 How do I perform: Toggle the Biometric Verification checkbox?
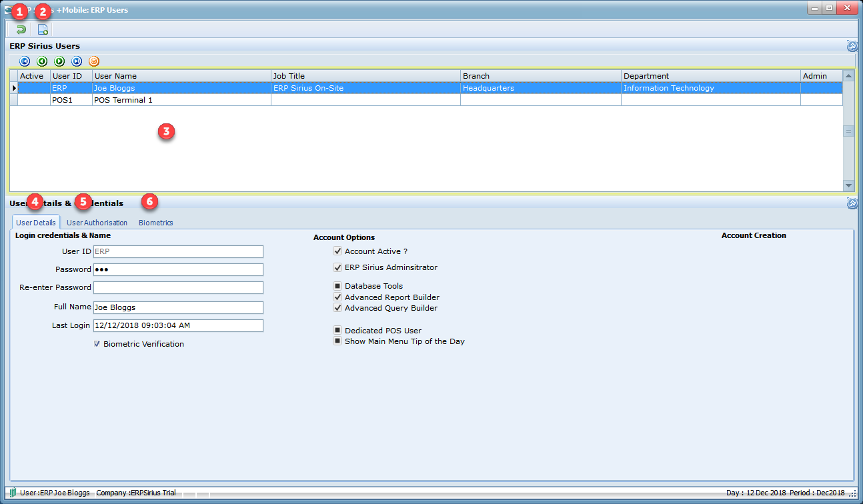[97, 344]
